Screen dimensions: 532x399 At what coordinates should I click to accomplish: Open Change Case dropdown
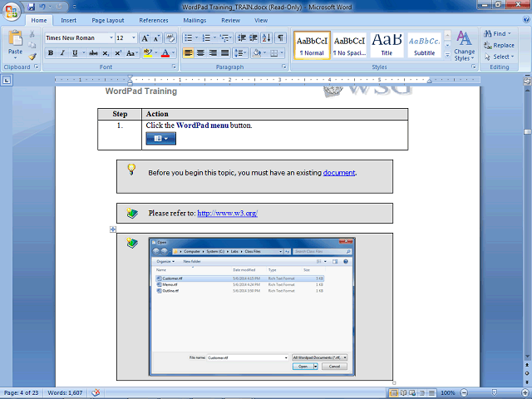[131, 53]
